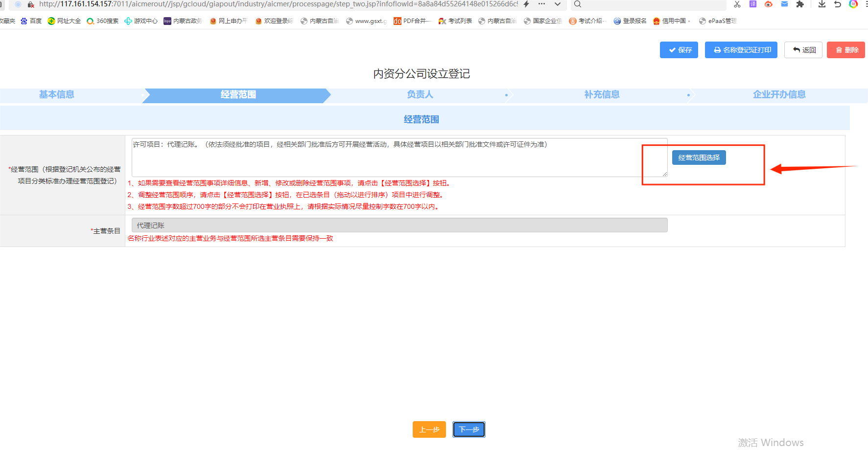Click the undo arrow icon in toolbar
Image resolution: width=868 pixels, height=450 pixels.
pyautogui.click(x=838, y=4)
